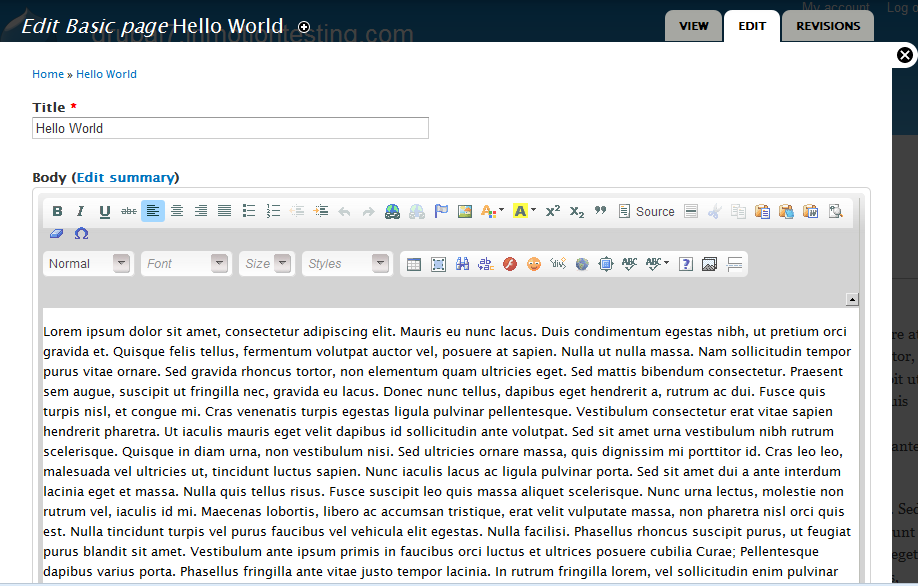Insert an image with the Image icon
This screenshot has width=918, height=586.
pyautogui.click(x=465, y=211)
